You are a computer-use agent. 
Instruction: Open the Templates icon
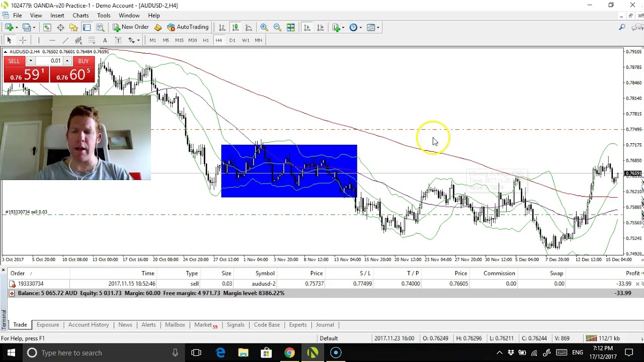(371, 27)
